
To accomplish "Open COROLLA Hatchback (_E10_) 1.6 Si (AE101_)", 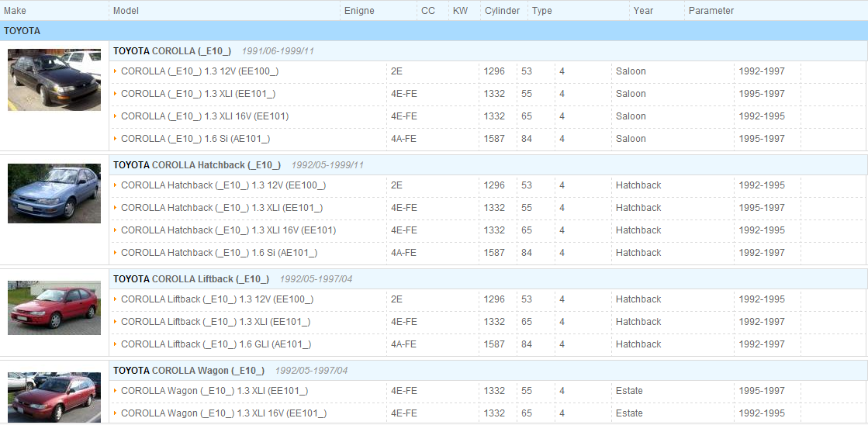I will [x=220, y=253].
